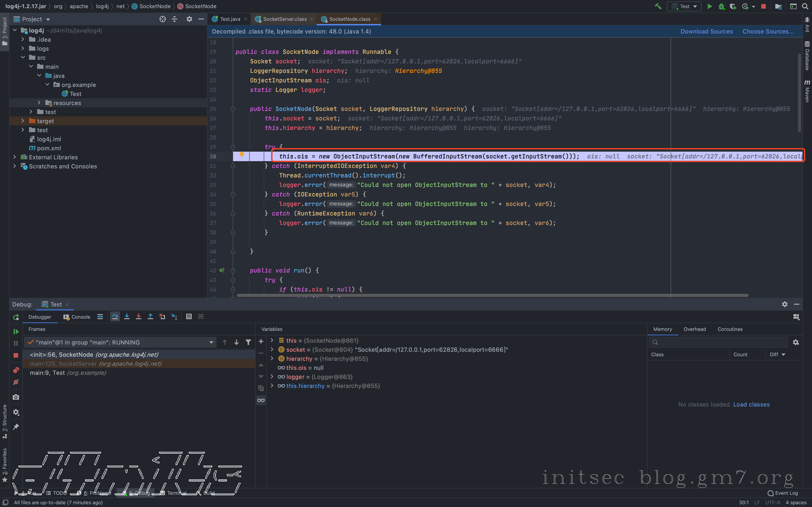The height and width of the screenshot is (507, 812).
Task: Click the Evaluate Expression calculator icon
Action: pyautogui.click(x=189, y=317)
